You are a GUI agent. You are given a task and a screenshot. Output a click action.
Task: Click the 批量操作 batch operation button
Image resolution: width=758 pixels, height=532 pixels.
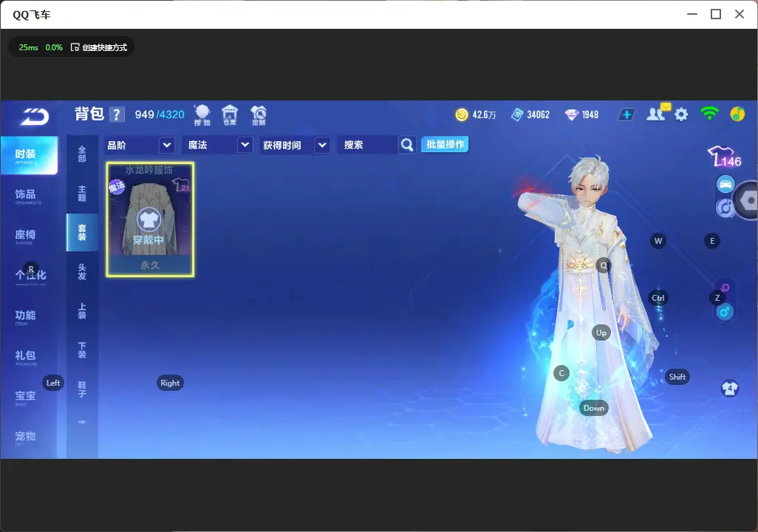(445, 144)
